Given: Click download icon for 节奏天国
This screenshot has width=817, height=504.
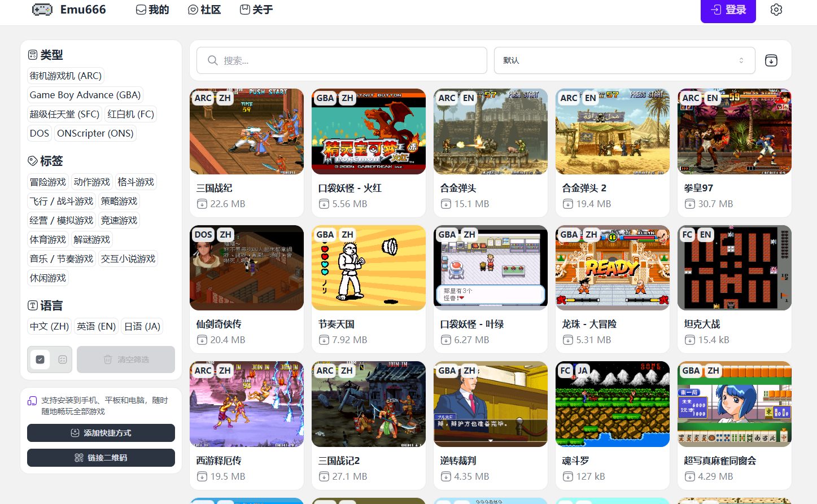Looking at the screenshot, I should click(324, 340).
